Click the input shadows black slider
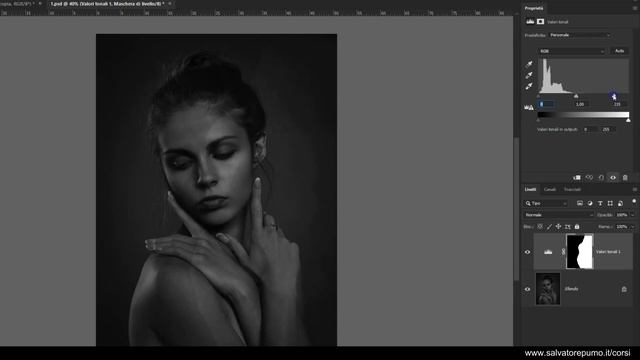This screenshot has height=360, width=640. point(539,96)
